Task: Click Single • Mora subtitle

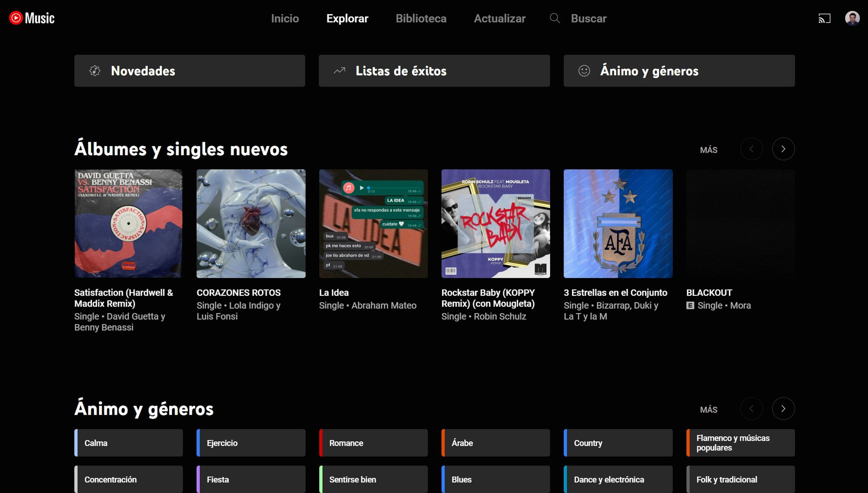Action: click(724, 305)
